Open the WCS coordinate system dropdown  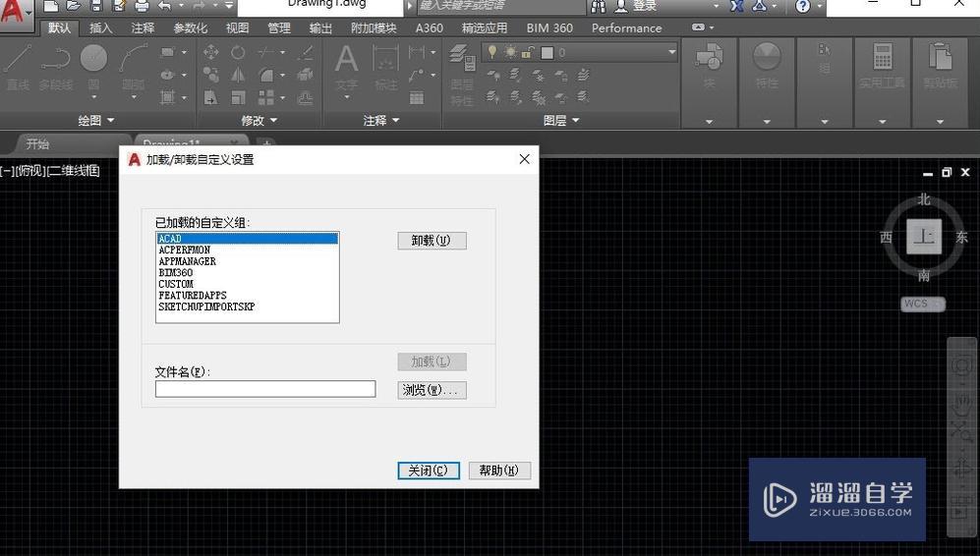pos(923,304)
